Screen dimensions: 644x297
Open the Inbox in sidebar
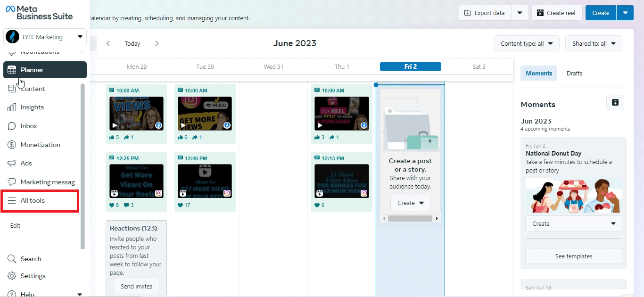coord(28,126)
